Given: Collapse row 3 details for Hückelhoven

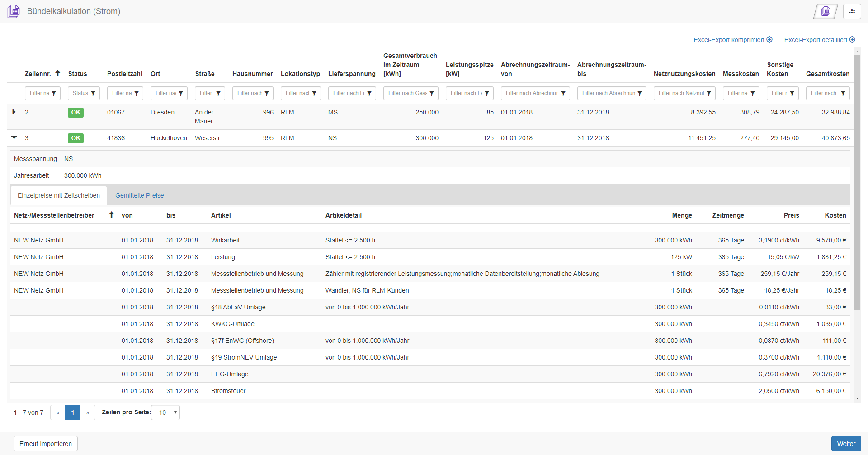Looking at the screenshot, I should click(14, 137).
